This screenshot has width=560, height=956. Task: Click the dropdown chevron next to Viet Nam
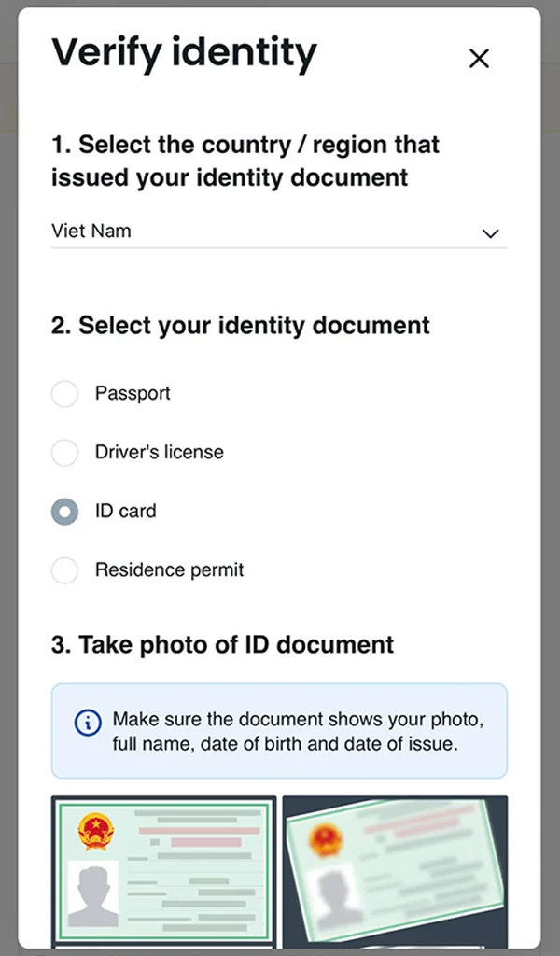(490, 232)
